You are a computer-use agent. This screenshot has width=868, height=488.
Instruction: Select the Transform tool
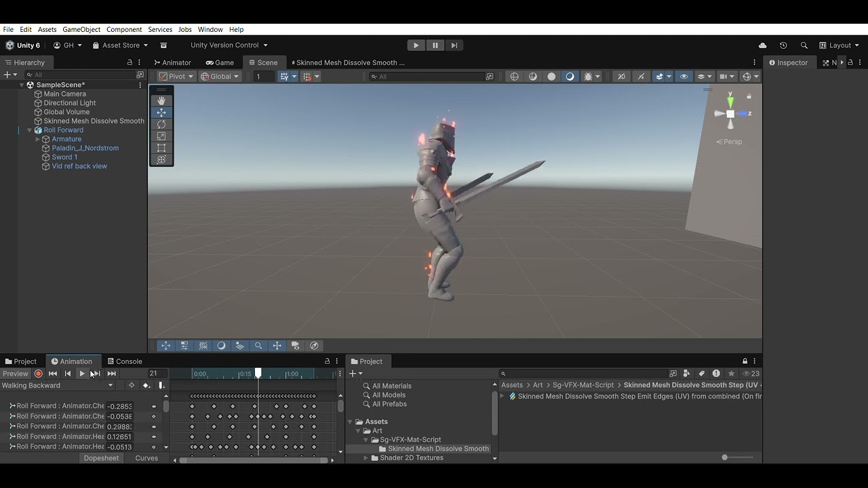[x=161, y=160]
